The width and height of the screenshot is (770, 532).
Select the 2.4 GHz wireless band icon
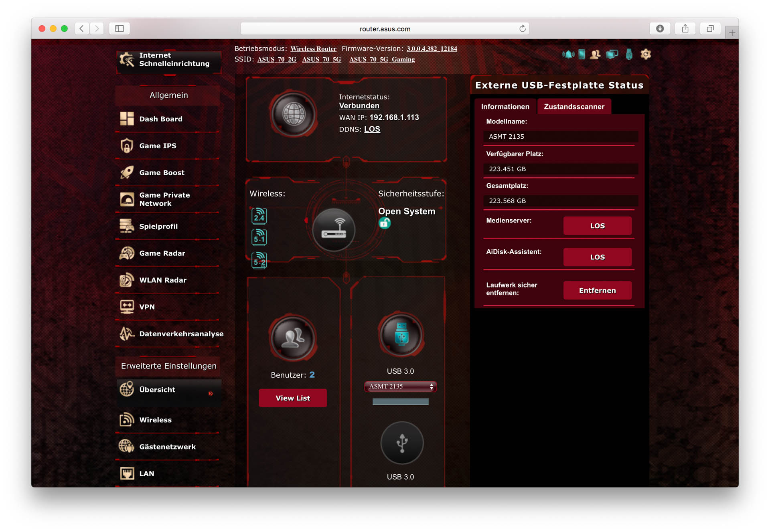click(x=259, y=216)
